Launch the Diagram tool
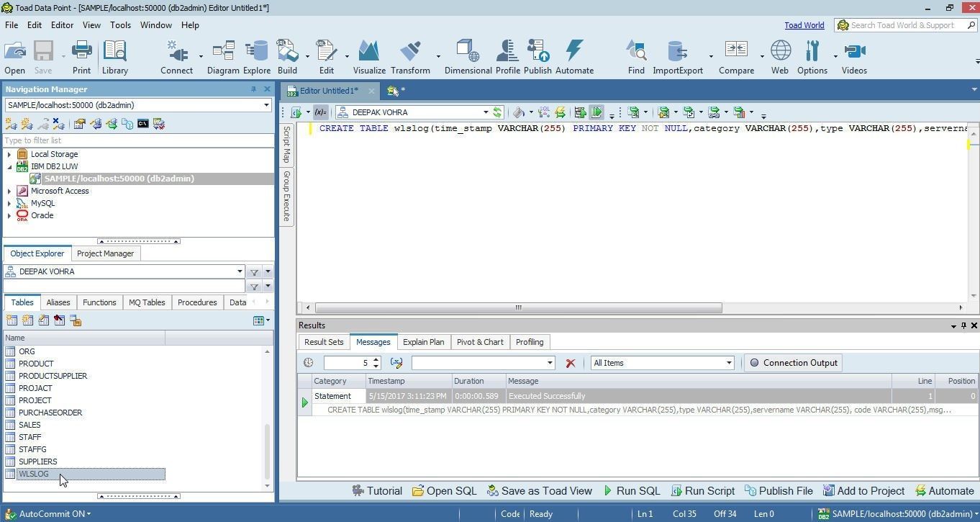The image size is (980, 522). tap(223, 58)
